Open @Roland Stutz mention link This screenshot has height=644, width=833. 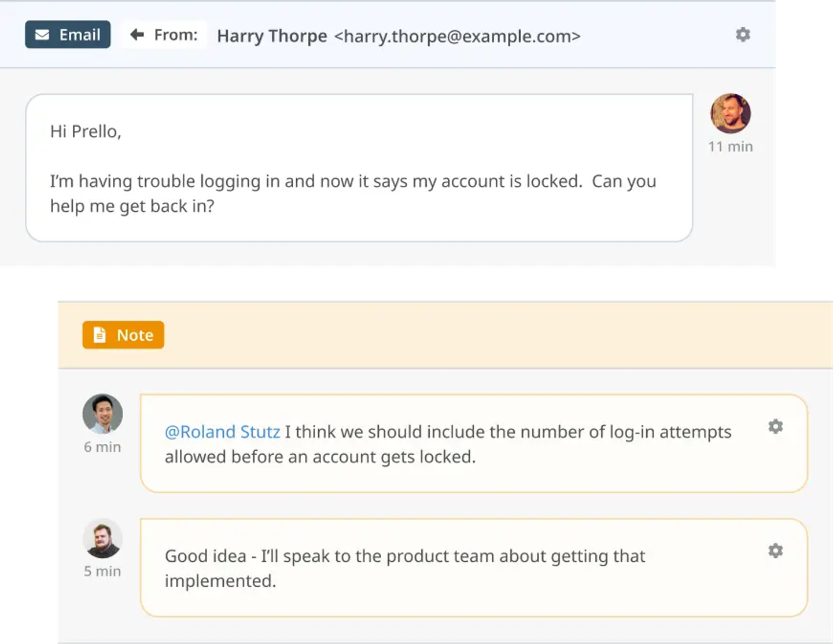222,432
